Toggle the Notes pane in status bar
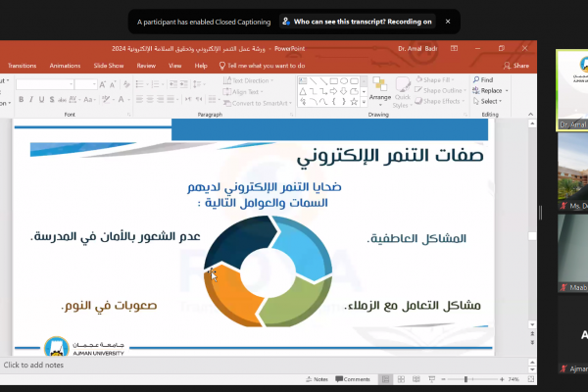The height and width of the screenshot is (392, 588). tap(318, 378)
